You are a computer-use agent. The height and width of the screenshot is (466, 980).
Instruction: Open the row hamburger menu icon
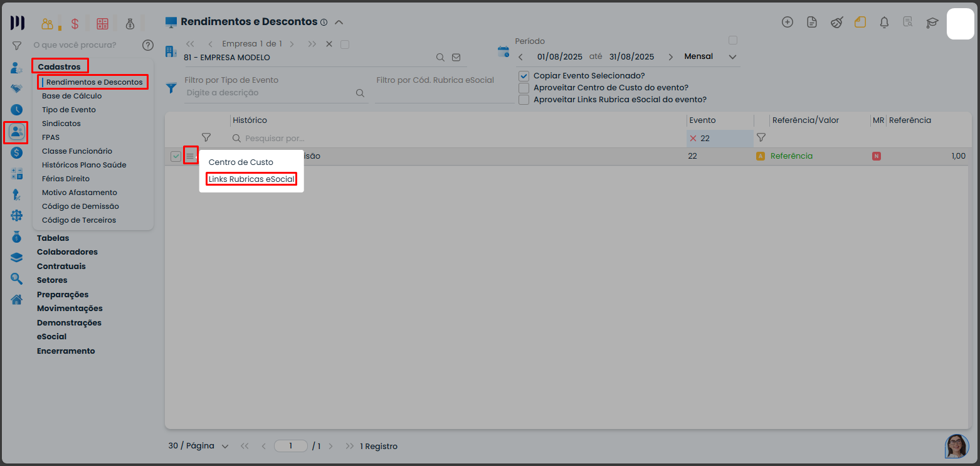coord(190,156)
